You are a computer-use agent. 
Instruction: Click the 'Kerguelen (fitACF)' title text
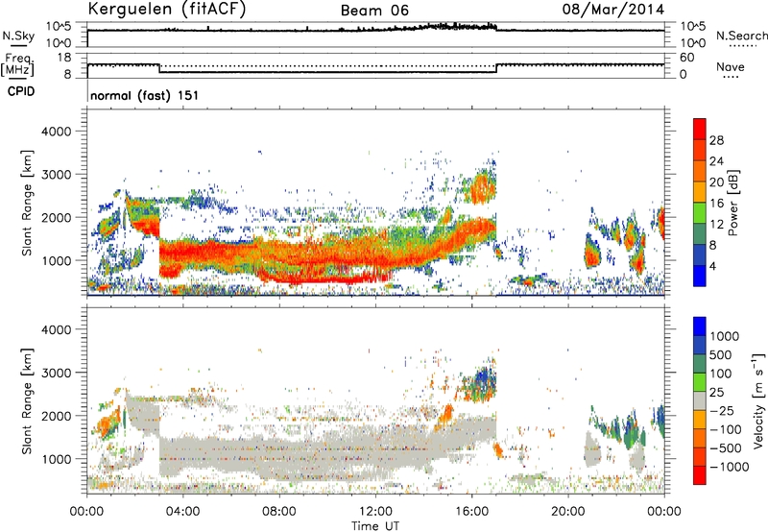click(x=166, y=10)
